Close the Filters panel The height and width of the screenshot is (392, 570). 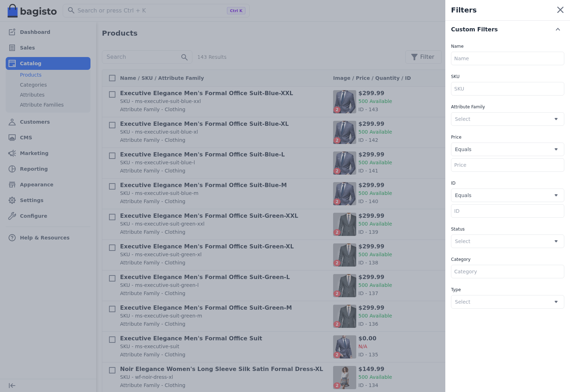560,10
